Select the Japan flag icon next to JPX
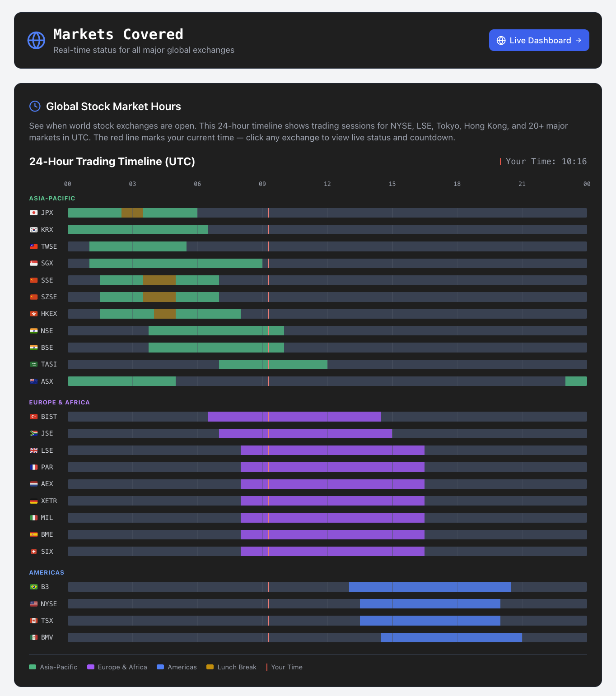Screen dimensions: 616x696 coord(34,212)
